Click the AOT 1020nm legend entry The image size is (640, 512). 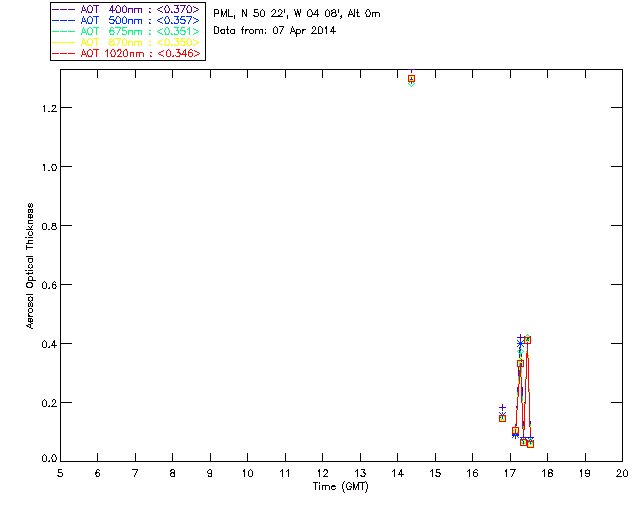click(126, 53)
